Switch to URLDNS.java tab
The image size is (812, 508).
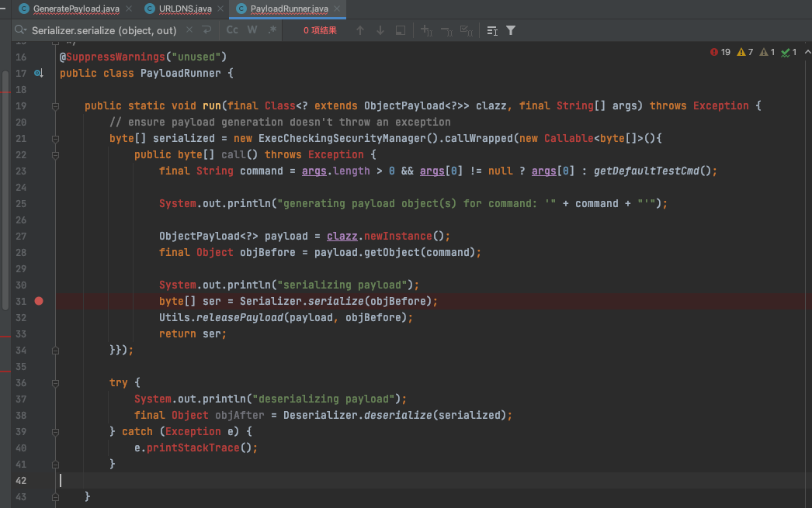(185, 9)
